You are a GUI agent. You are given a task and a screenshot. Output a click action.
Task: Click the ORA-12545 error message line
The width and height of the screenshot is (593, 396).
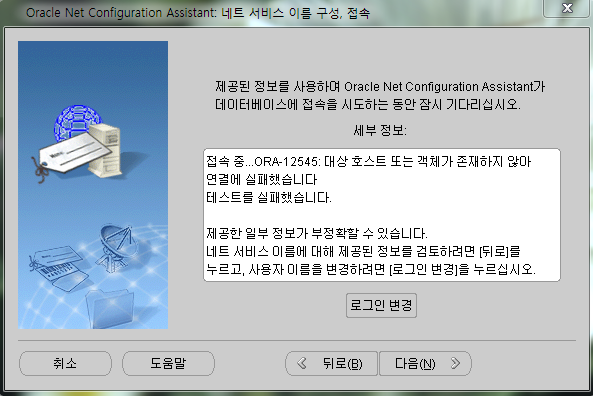click(x=368, y=162)
